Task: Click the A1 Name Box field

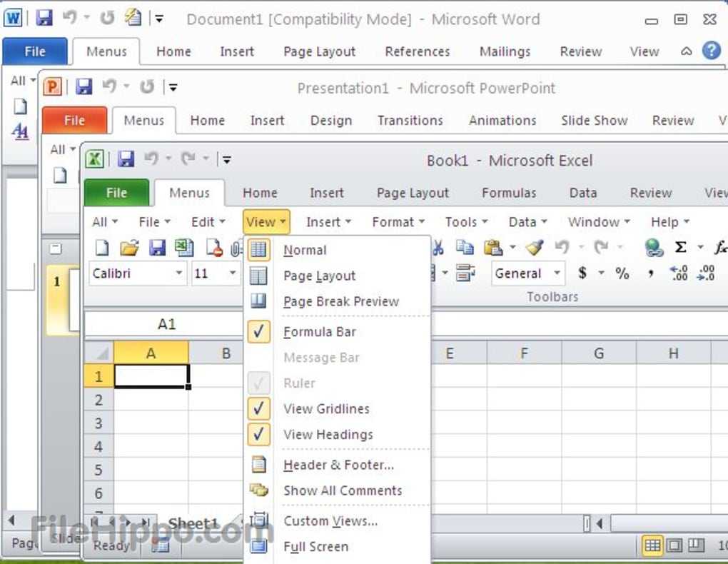Action: 166,325
